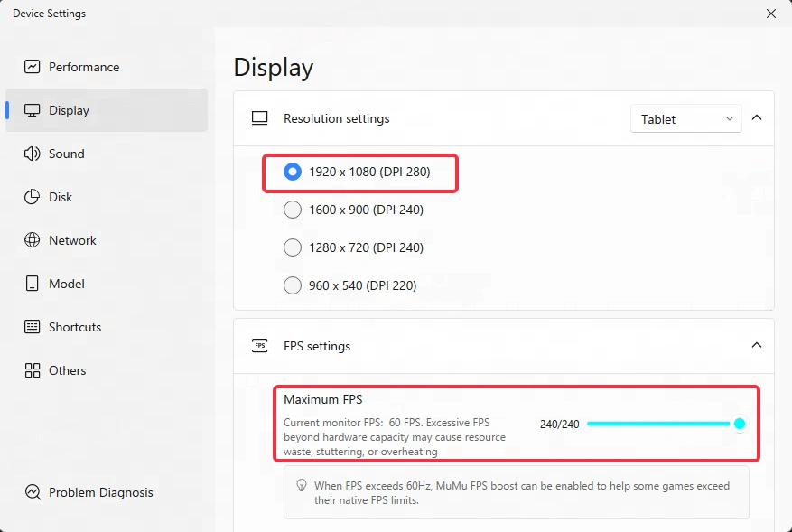
Task: Choose the 960 x 540 (DPI 220) radio button
Action: point(293,285)
